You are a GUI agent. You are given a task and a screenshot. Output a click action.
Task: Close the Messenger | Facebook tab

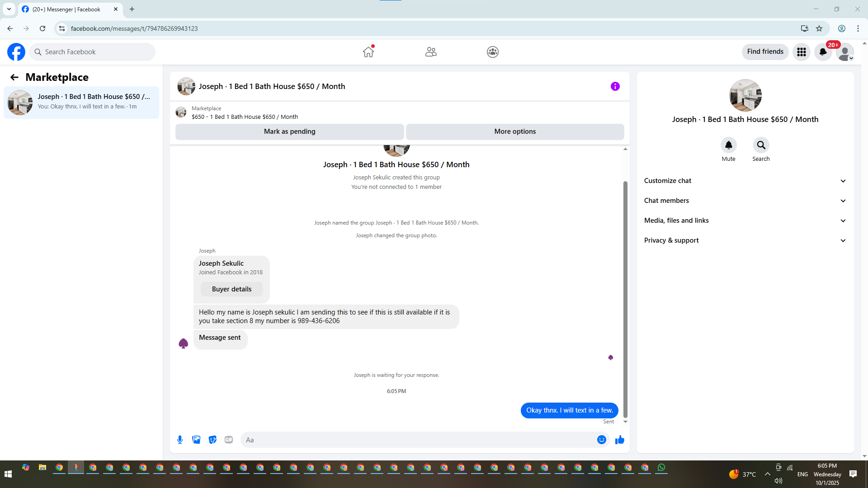click(x=116, y=9)
